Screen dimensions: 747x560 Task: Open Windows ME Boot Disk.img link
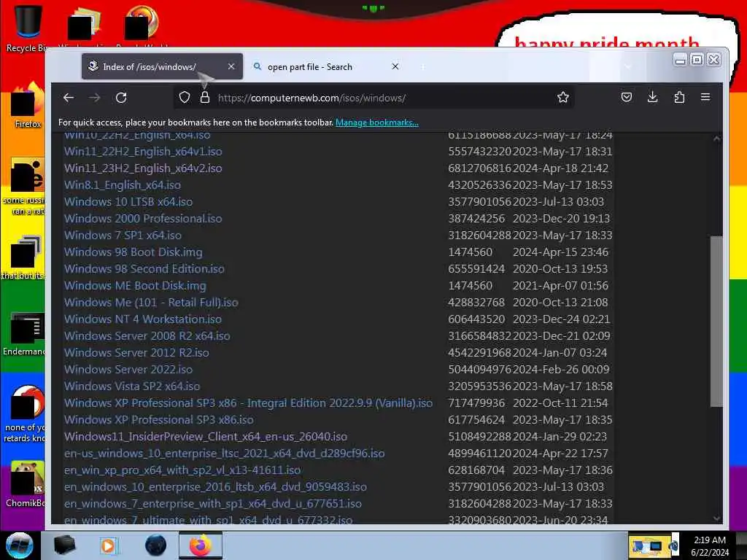pyautogui.click(x=135, y=286)
